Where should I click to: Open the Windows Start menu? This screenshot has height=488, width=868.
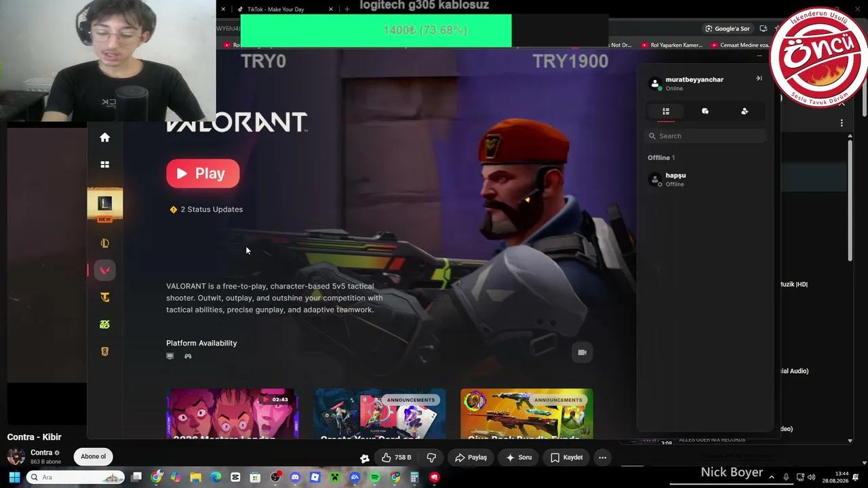pyautogui.click(x=14, y=477)
